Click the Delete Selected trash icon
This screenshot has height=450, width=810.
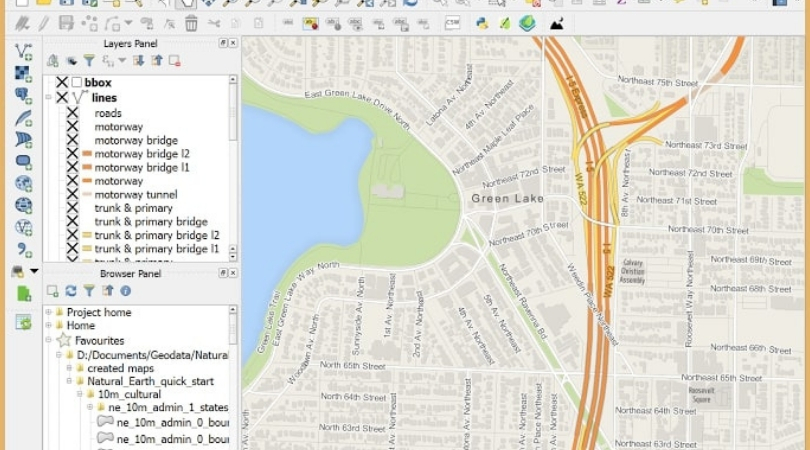pos(191,23)
